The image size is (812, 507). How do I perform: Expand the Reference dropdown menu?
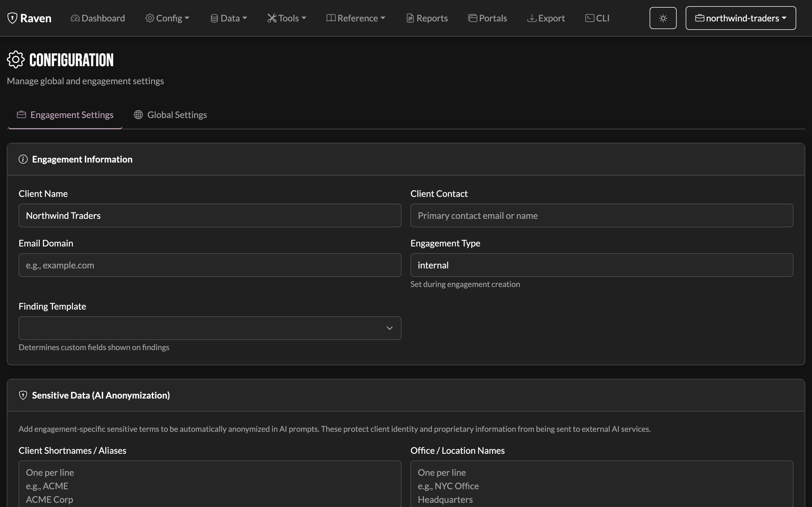pos(356,18)
